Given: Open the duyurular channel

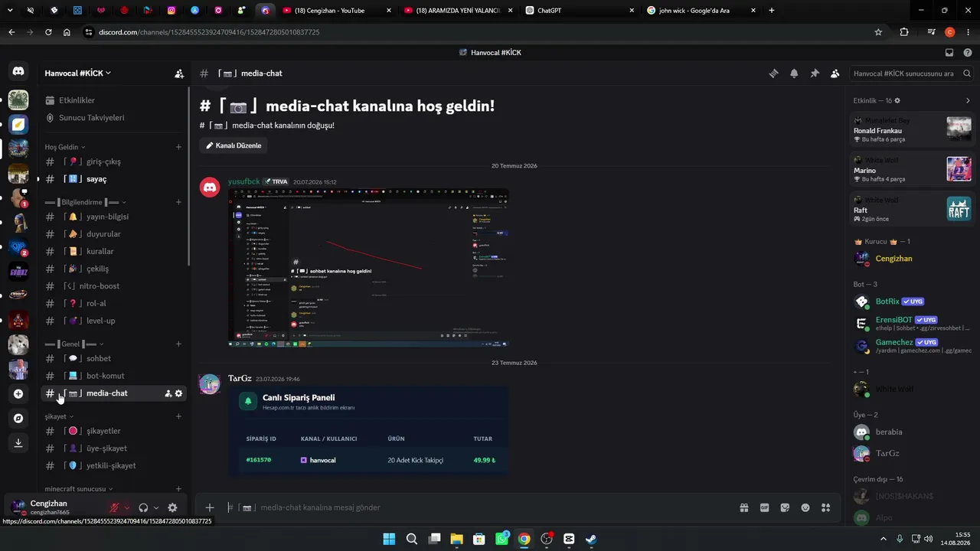Looking at the screenshot, I should [113, 234].
